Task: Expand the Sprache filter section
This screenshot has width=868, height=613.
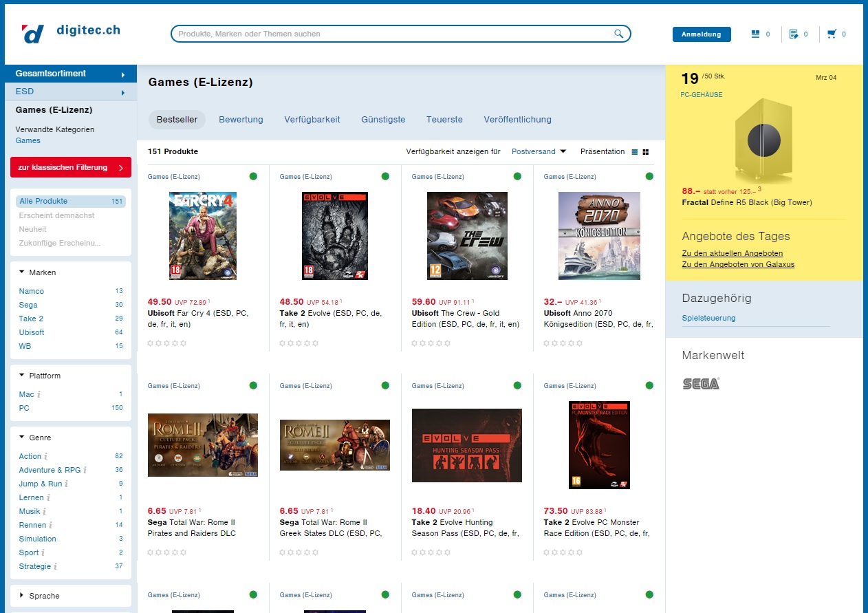Action: pos(44,596)
